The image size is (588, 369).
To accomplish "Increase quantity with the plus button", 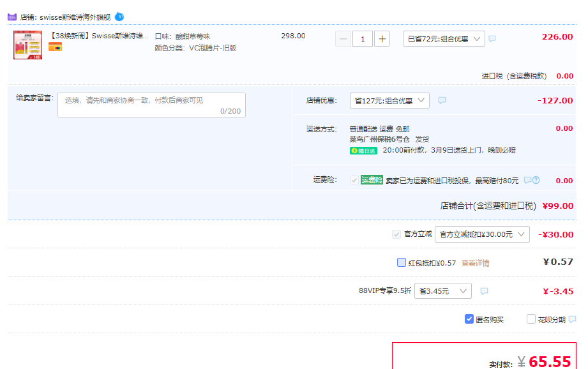I will tap(382, 39).
